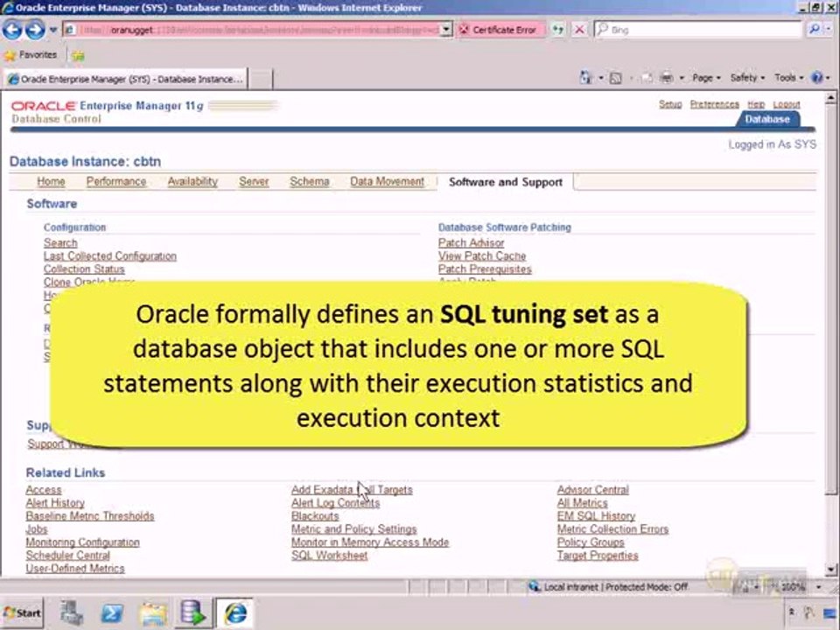
Task: Open the Target Properties link
Action: pyautogui.click(x=598, y=556)
